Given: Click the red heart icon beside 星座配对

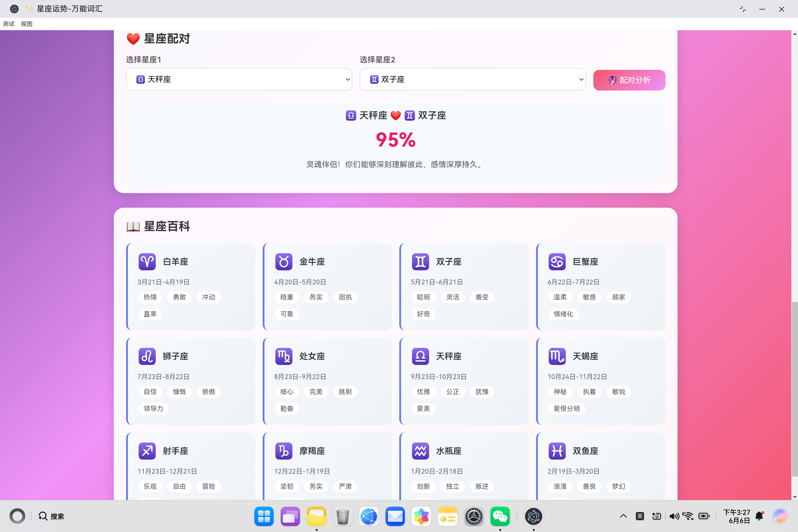Looking at the screenshot, I should [x=133, y=39].
